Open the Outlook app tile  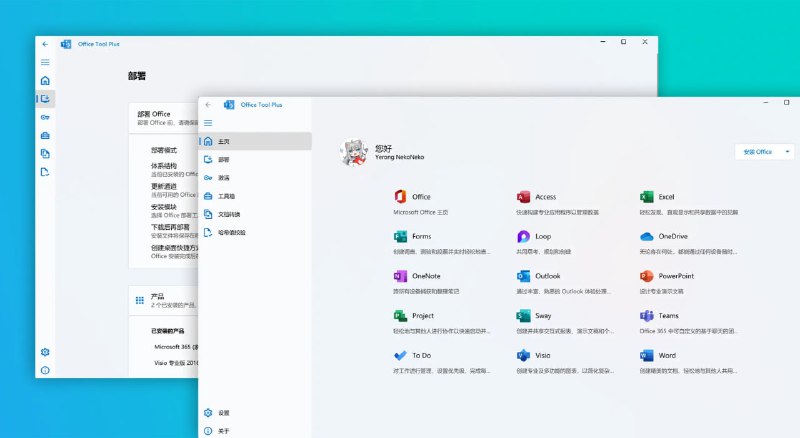click(523, 276)
